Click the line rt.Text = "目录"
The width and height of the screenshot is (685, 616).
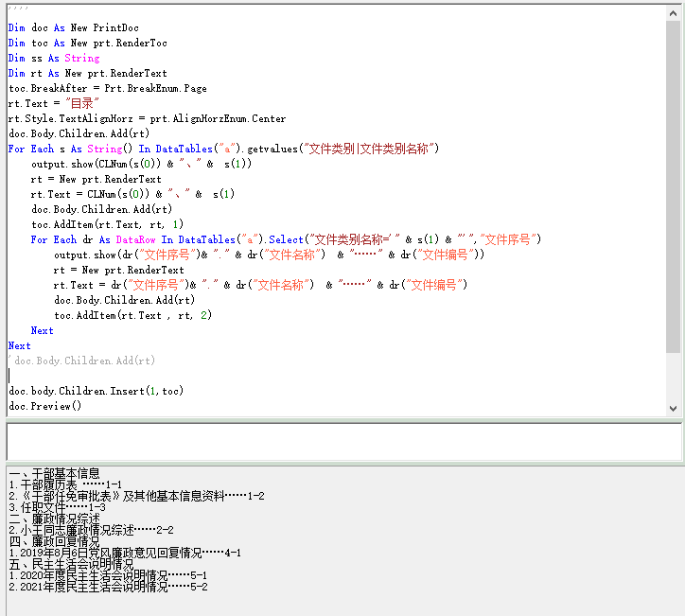[x=54, y=103]
